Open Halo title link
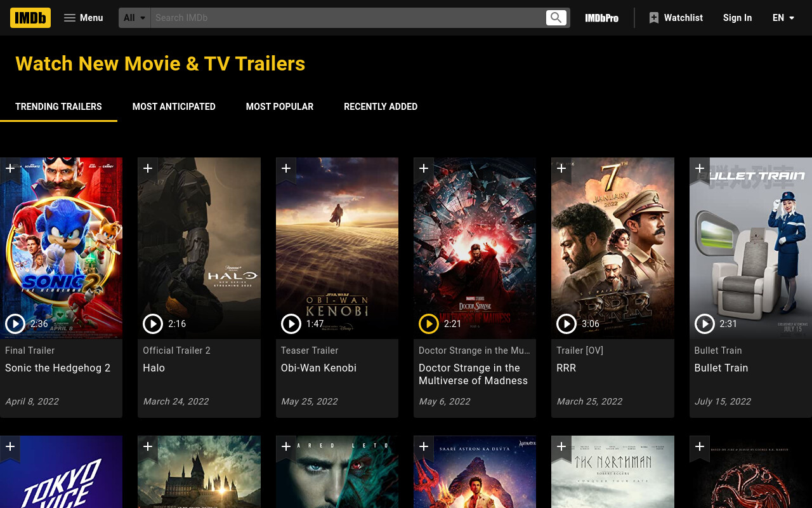This screenshot has width=812, height=508. [154, 368]
